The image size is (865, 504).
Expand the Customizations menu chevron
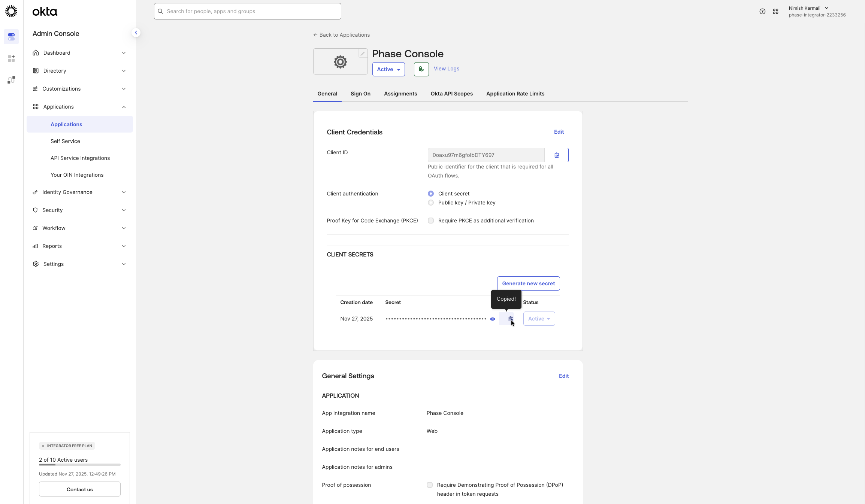[124, 89]
